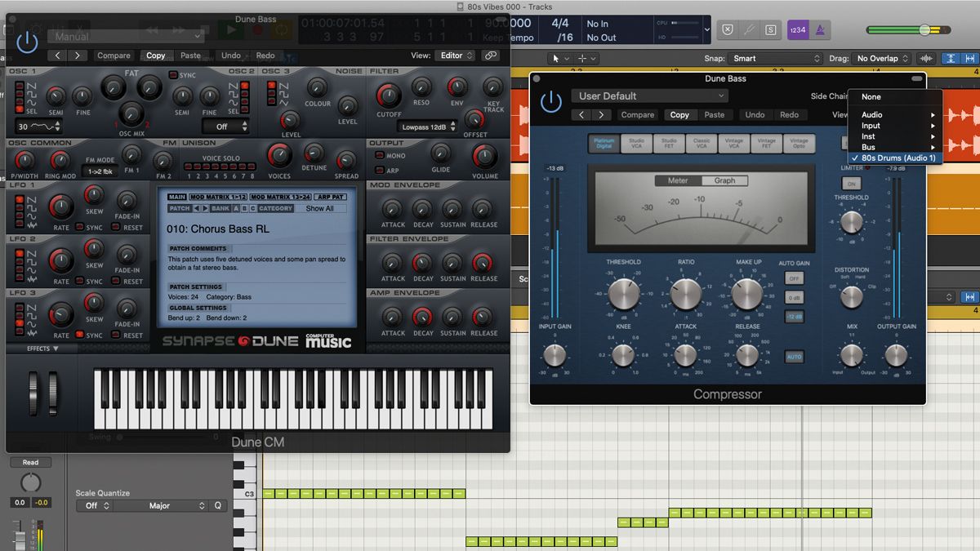Viewport: 980px width, 551px height.
Task: Click the waveform zoom icon near Drag menu
Action: click(925, 58)
